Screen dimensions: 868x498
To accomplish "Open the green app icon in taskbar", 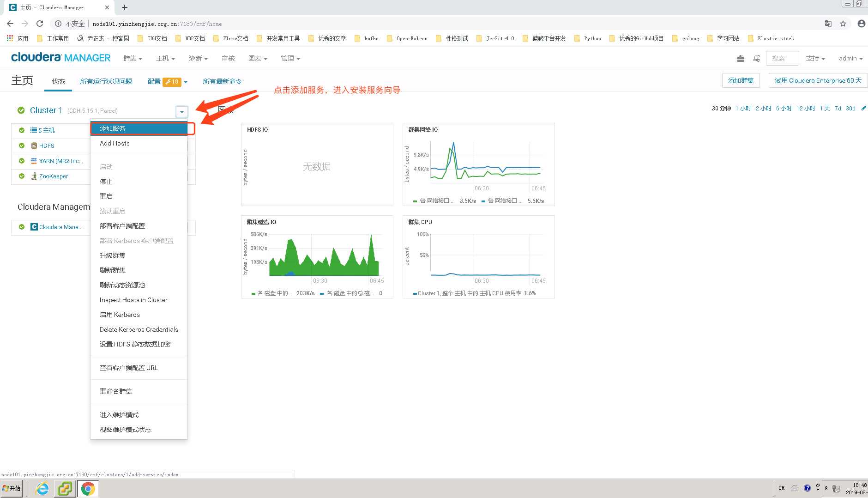I will (65, 488).
